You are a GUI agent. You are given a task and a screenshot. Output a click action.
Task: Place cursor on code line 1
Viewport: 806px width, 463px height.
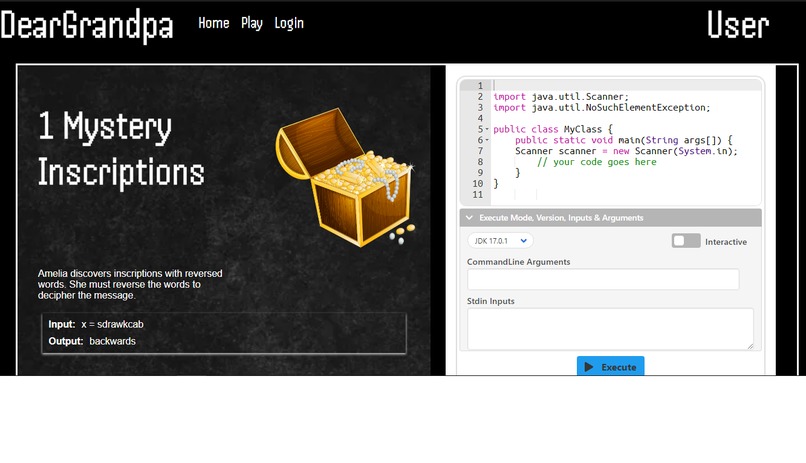coord(626,86)
